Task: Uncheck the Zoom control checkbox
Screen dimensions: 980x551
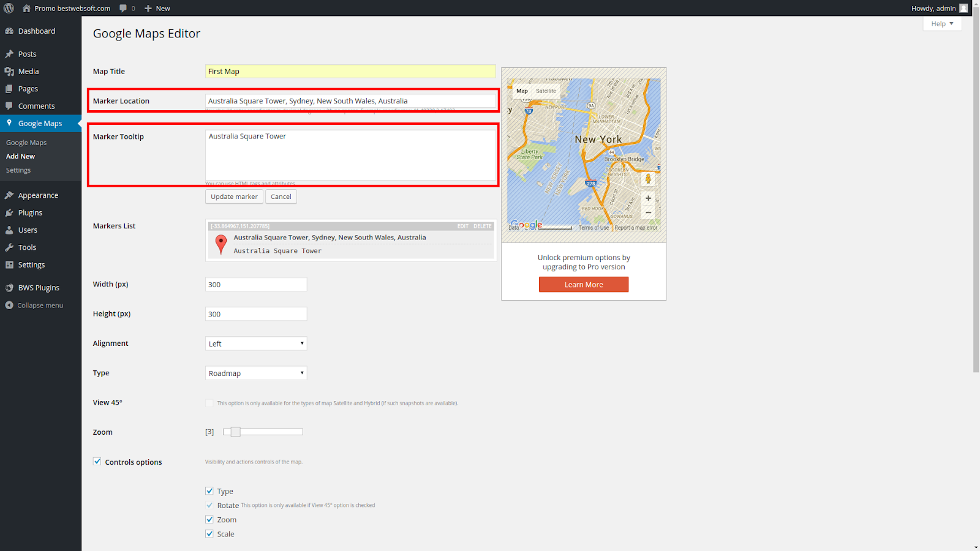Action: click(209, 519)
